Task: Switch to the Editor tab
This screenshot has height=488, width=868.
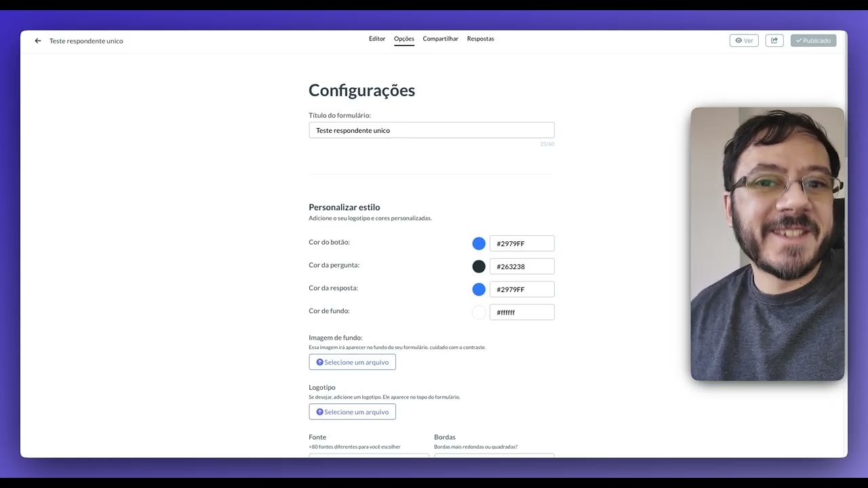Action: (x=377, y=39)
